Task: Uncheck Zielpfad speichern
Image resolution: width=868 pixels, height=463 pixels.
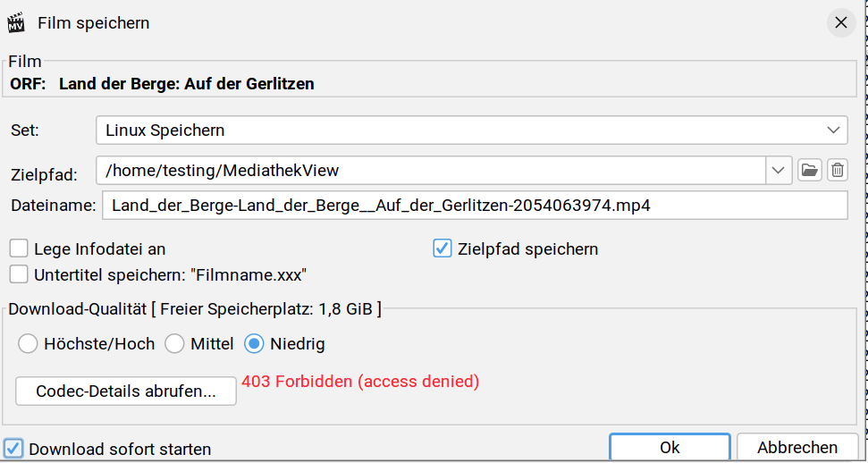Action: [442, 249]
